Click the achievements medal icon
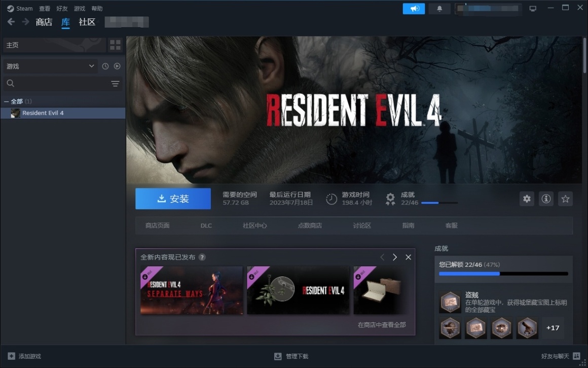 (x=390, y=198)
